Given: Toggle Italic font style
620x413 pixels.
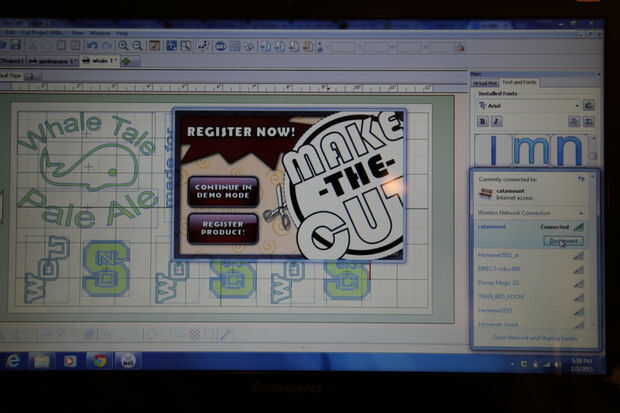Looking at the screenshot, I should pos(496,121).
